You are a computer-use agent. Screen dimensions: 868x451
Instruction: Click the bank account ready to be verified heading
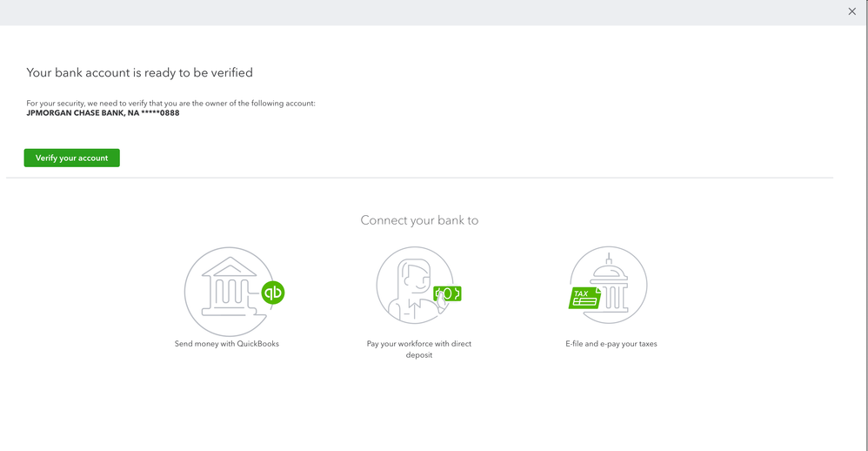[x=139, y=72]
